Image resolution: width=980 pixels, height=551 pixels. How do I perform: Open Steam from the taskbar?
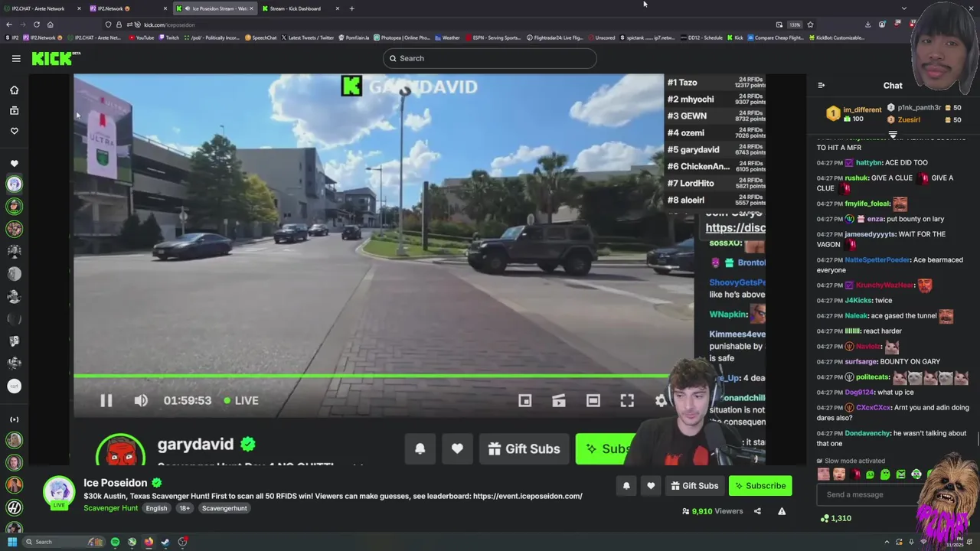click(x=165, y=542)
